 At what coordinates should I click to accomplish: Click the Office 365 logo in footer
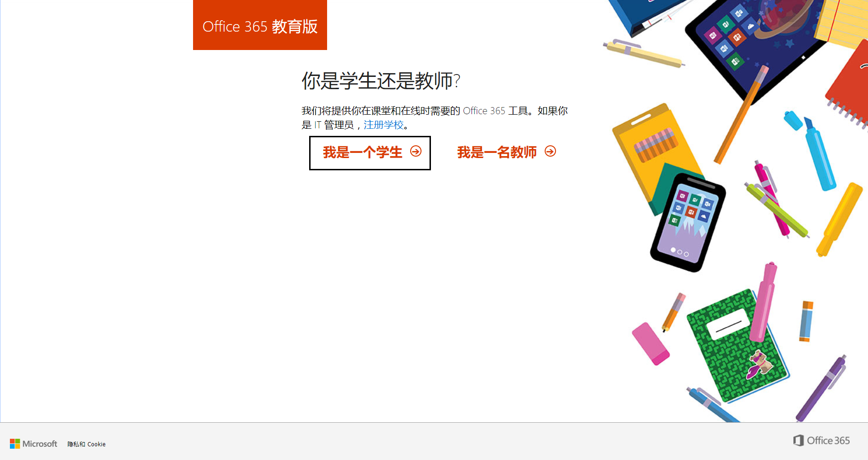(x=821, y=440)
